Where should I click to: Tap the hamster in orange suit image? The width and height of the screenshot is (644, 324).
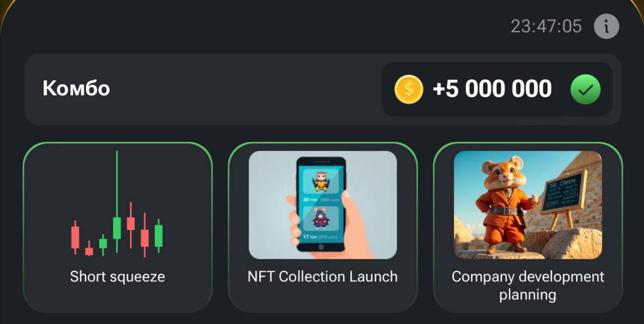coord(528,205)
